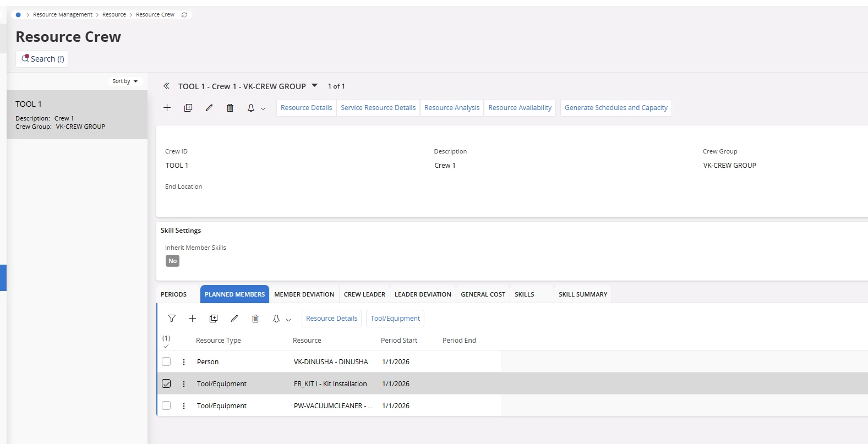Screen dimensions: 868x444
Task: Check the VK-DINUSHA Person row checkbox
Action: [166, 362]
